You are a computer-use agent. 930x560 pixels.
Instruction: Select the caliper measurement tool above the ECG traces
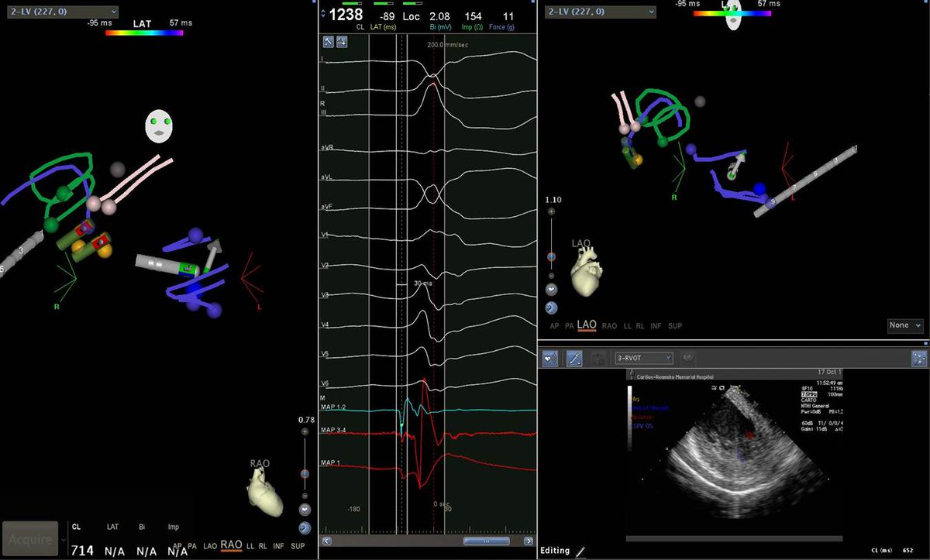[329, 43]
